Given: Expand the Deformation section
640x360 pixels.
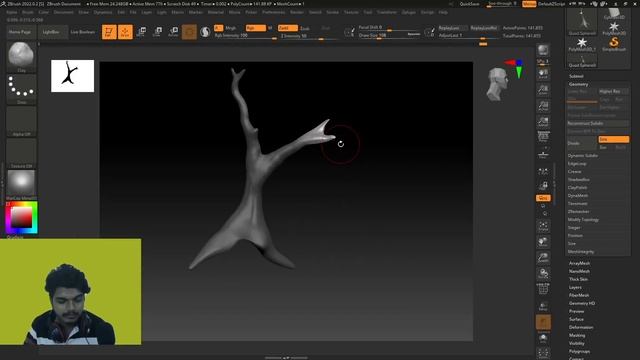Looking at the screenshot, I should (x=581, y=327).
